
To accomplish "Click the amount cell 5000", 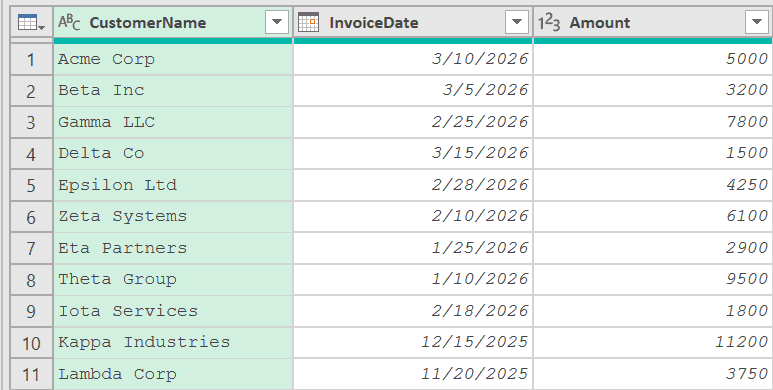I will [653, 60].
